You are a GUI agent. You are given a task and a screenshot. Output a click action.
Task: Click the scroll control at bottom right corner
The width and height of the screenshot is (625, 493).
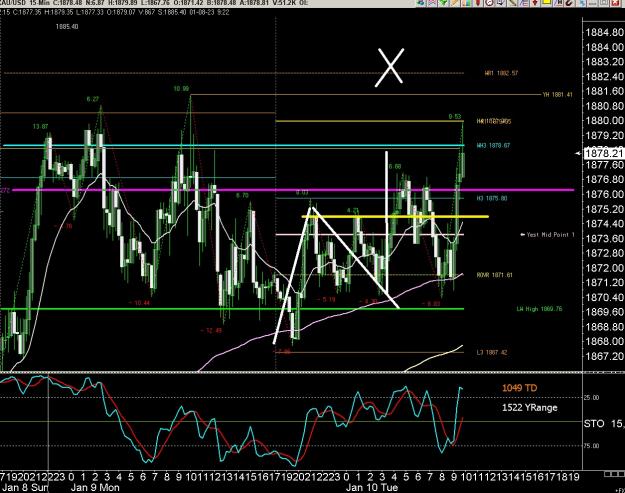(614, 474)
